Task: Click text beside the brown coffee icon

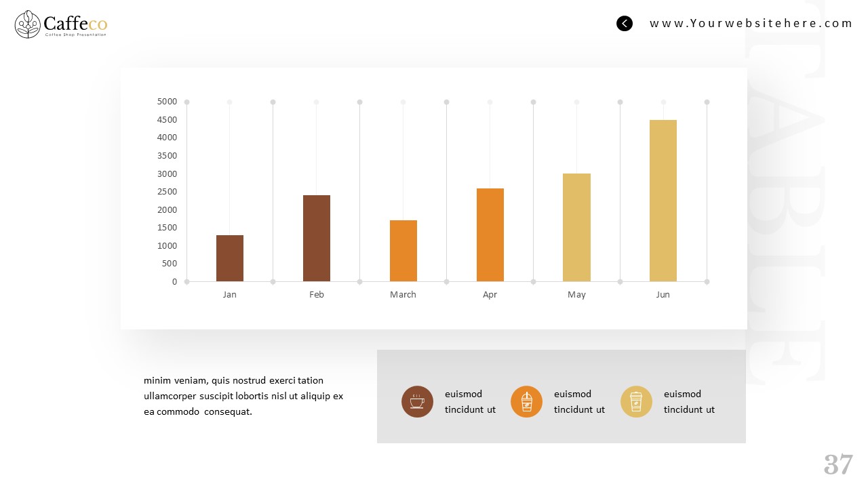Action: (x=470, y=401)
